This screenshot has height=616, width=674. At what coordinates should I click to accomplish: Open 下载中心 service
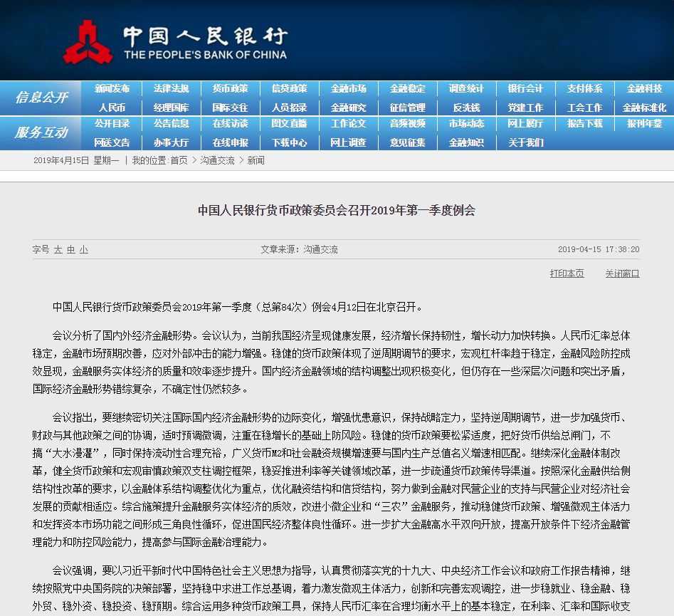(289, 142)
